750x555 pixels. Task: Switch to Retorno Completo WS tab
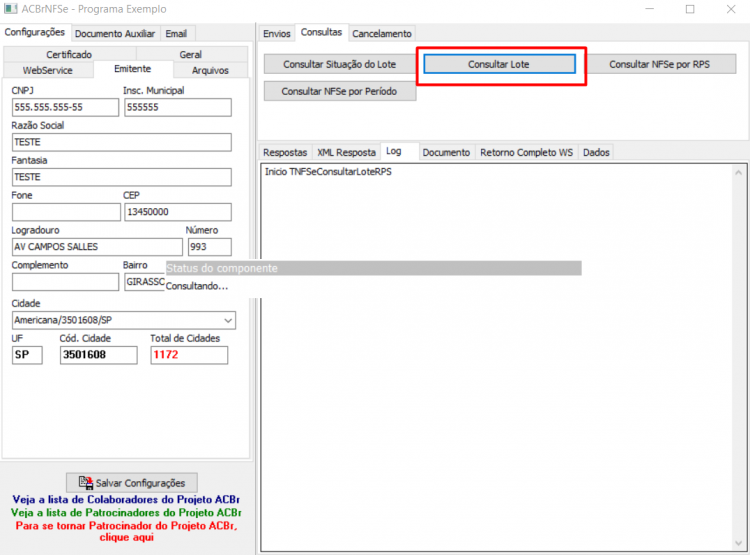(x=526, y=152)
